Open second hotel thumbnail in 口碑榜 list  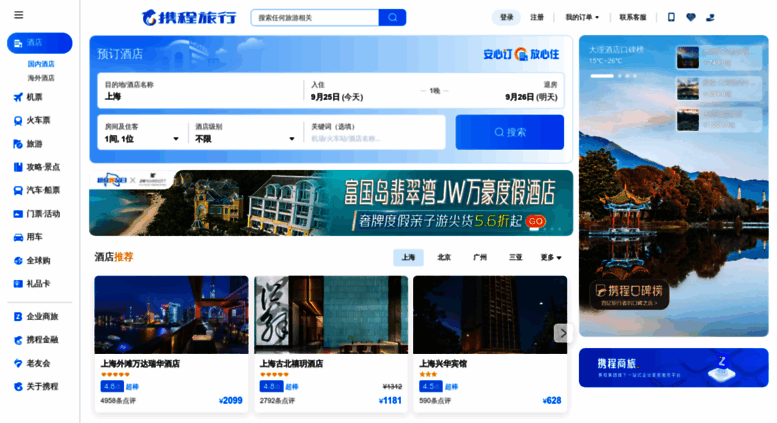coord(688,89)
